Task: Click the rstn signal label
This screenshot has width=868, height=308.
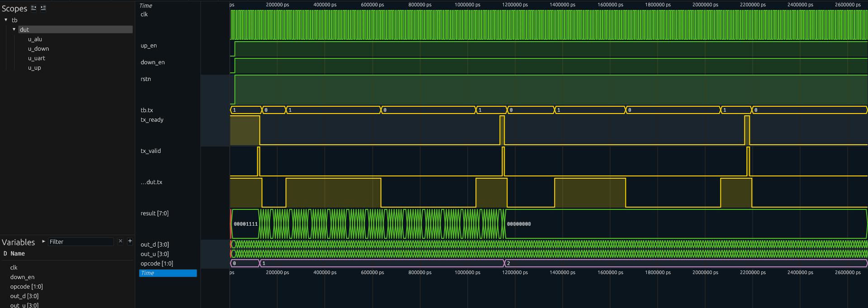Action: point(146,79)
